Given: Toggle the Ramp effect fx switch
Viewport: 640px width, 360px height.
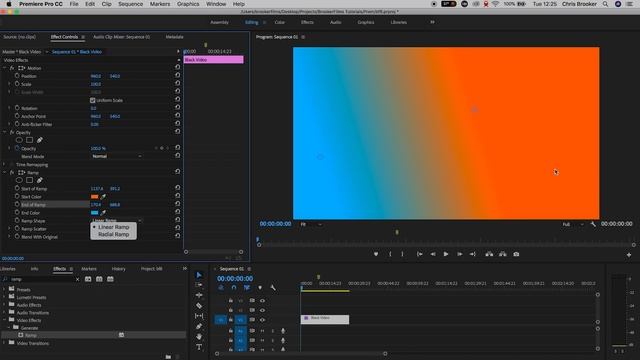Looking at the screenshot, I should (12, 173).
